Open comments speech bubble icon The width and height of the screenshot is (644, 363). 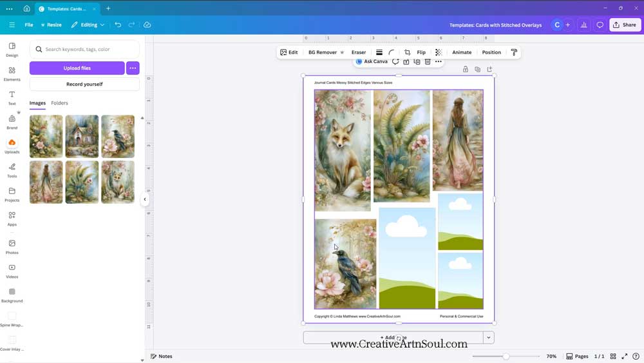tap(600, 25)
